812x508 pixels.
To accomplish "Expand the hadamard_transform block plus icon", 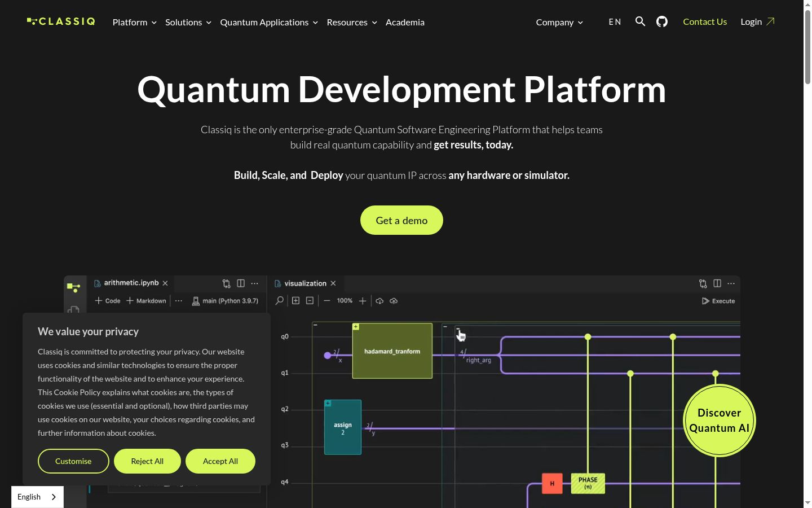I will (356, 327).
